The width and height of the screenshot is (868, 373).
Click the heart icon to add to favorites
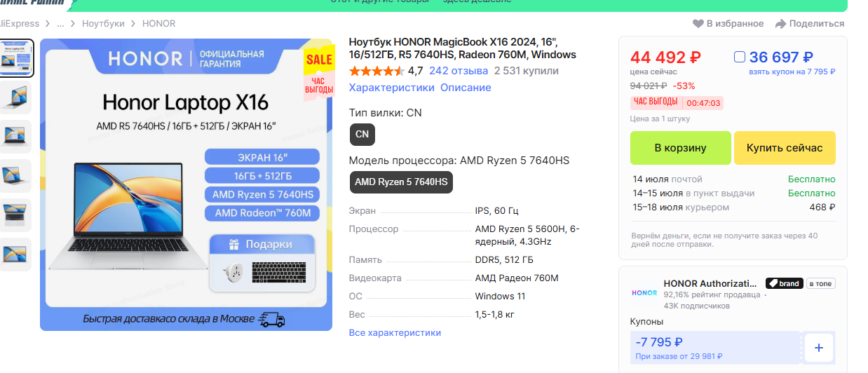tap(698, 24)
